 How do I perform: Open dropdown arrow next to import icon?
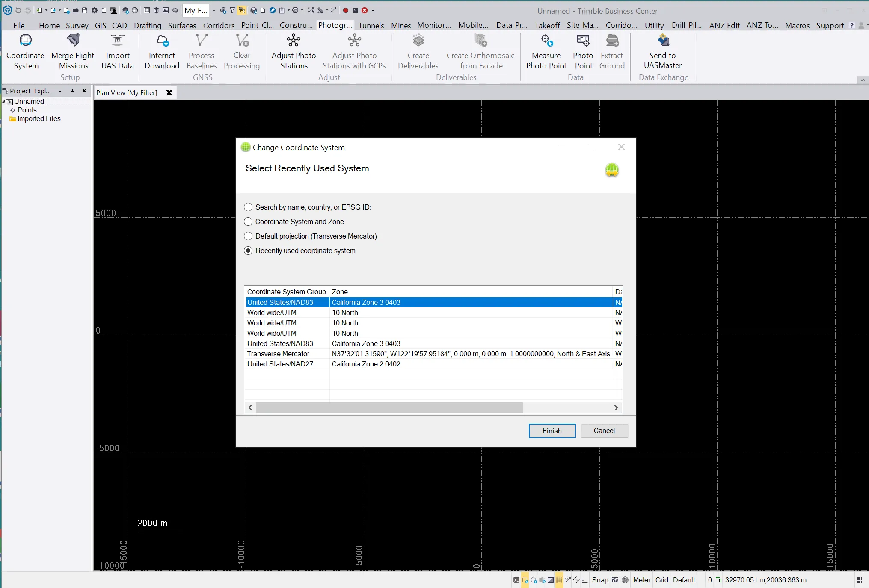tap(46, 10)
